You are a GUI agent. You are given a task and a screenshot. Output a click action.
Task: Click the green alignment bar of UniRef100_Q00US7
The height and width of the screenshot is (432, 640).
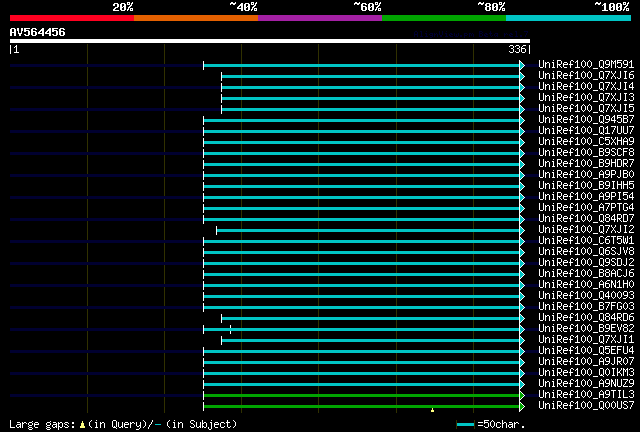pos(361,407)
